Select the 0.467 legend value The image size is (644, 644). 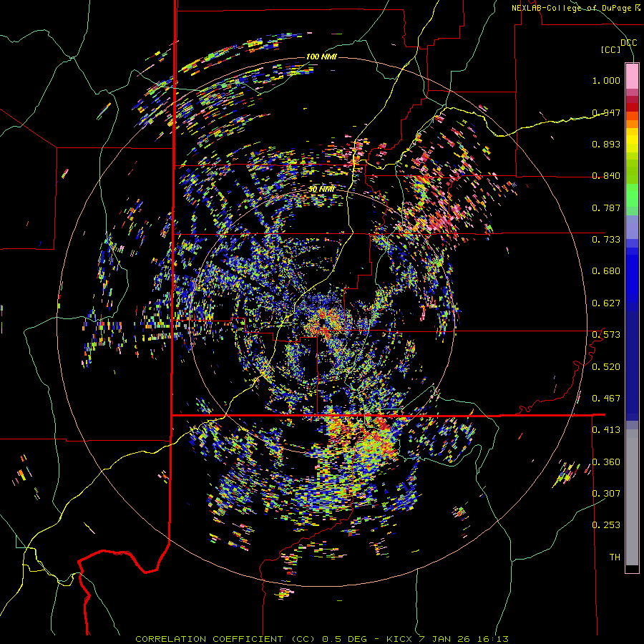pyautogui.click(x=606, y=399)
